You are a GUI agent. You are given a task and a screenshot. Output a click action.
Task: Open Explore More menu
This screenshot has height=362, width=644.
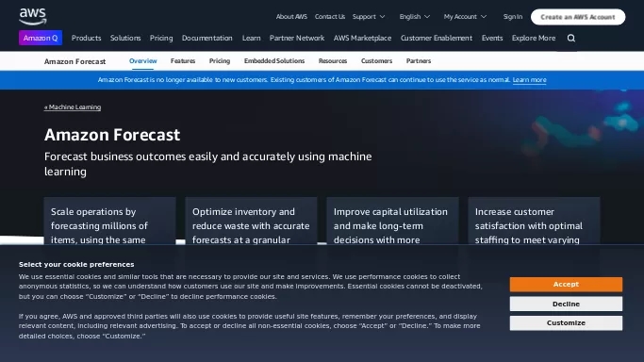pos(533,38)
